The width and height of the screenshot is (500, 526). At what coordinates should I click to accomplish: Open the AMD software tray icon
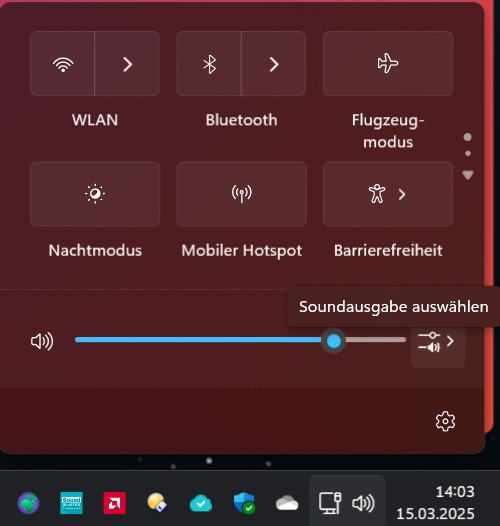tap(114, 503)
